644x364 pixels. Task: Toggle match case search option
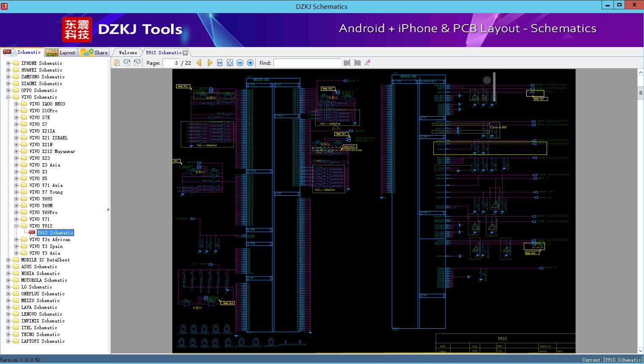click(x=368, y=63)
